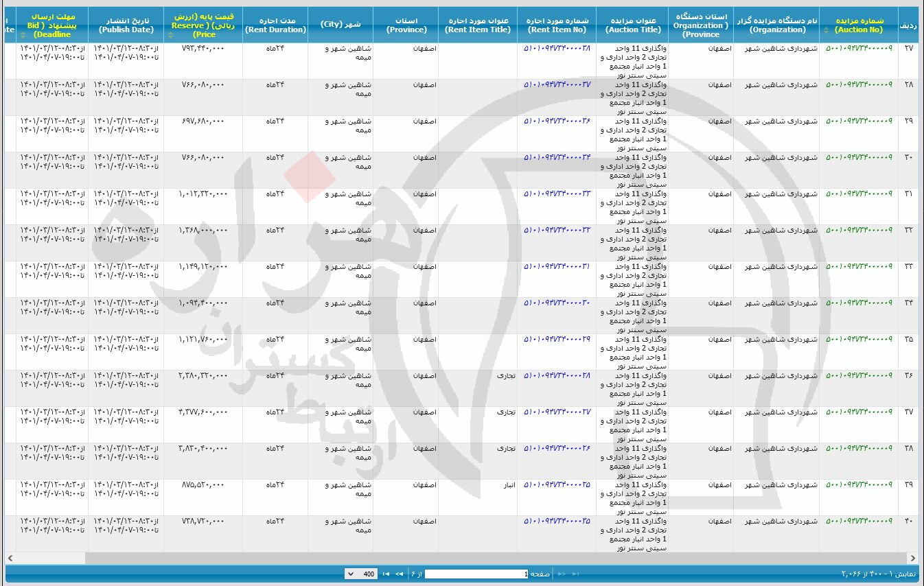Open the page size dropdown showing 400

click(361, 574)
